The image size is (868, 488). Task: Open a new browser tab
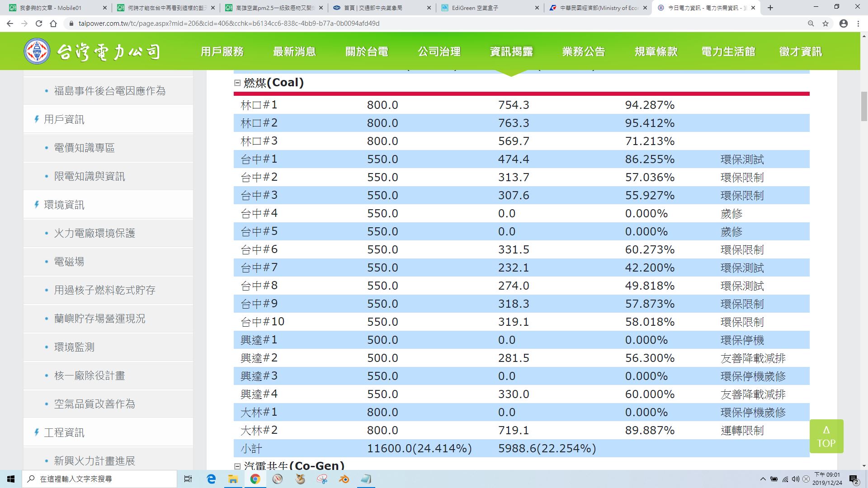point(770,8)
